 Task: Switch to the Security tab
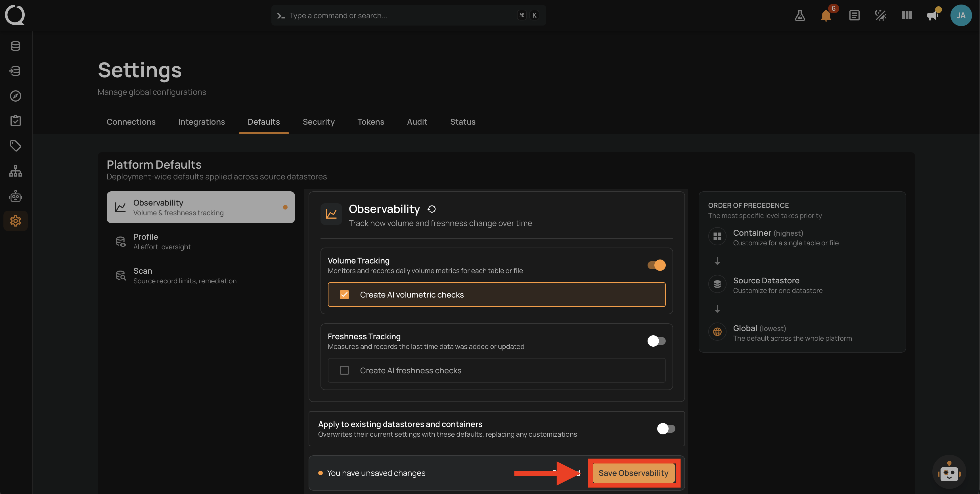[319, 122]
